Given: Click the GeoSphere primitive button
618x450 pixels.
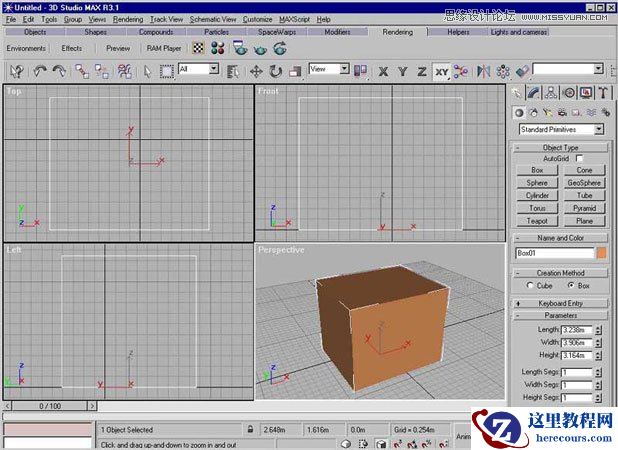Looking at the screenshot, I should click(x=584, y=183).
